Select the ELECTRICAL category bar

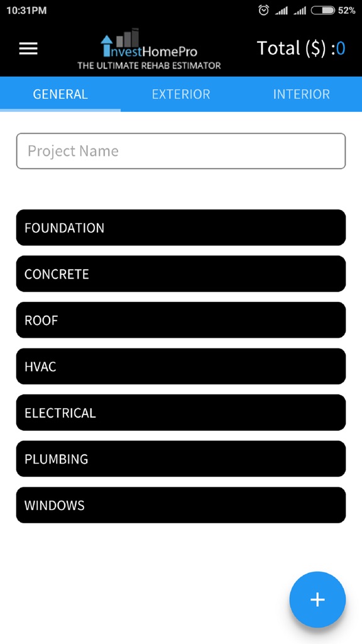[x=181, y=413]
